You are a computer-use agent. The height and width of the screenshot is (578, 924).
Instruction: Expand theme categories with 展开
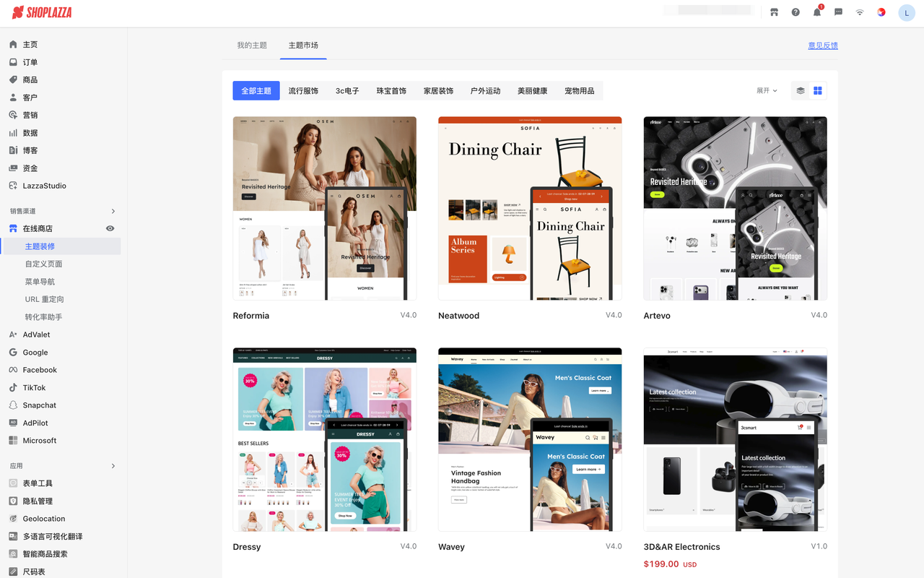click(767, 91)
